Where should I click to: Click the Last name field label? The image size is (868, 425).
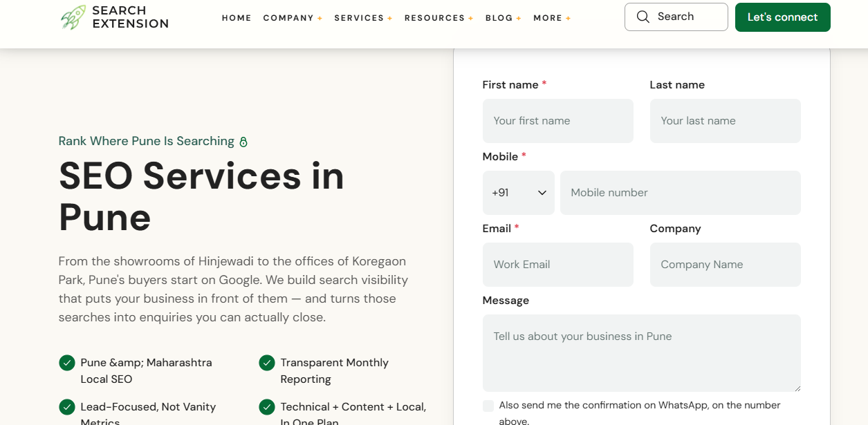coord(677,85)
